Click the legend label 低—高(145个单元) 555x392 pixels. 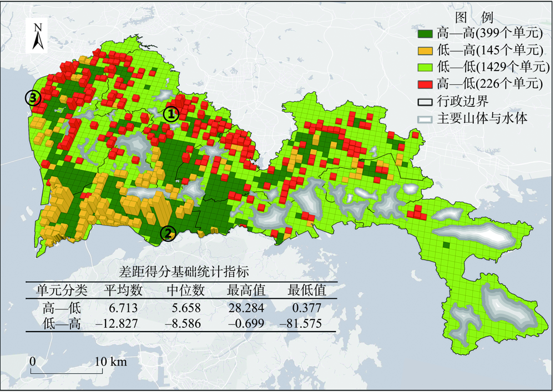(490, 50)
